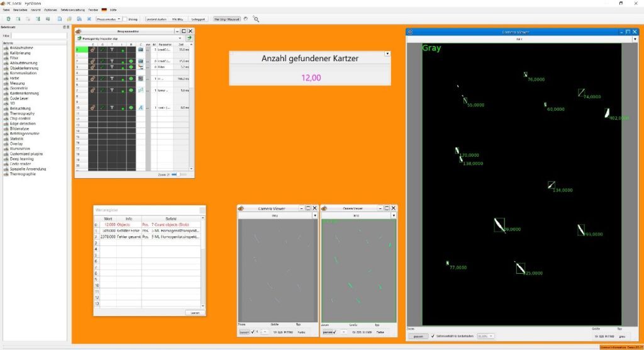Click scroll down arrow of Werteregister scrollbar
Viewport: 644px width, 350px height.
coord(203,306)
